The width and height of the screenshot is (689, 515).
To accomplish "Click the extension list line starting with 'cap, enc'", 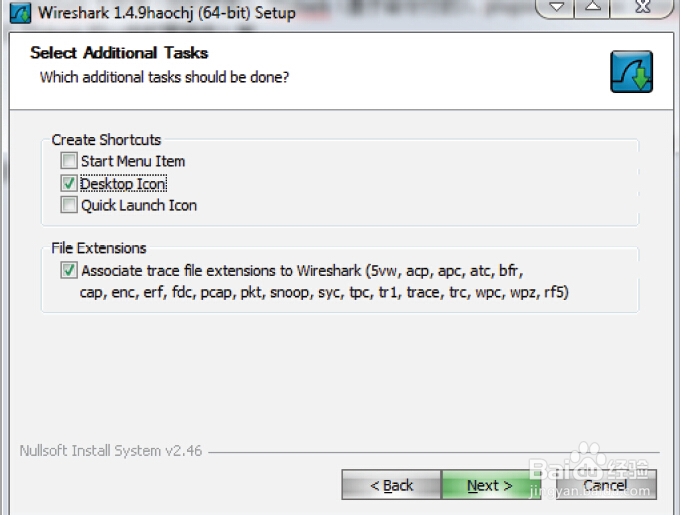I will pyautogui.click(x=324, y=292).
